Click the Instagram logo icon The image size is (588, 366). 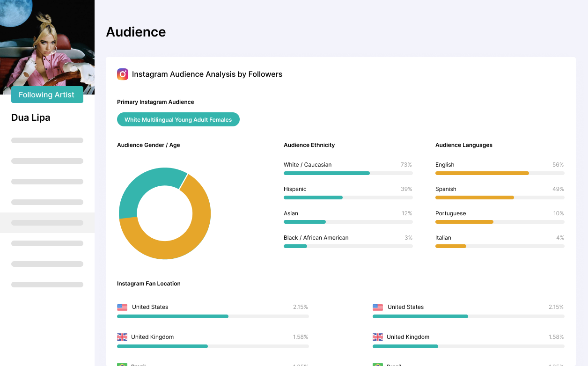click(123, 74)
